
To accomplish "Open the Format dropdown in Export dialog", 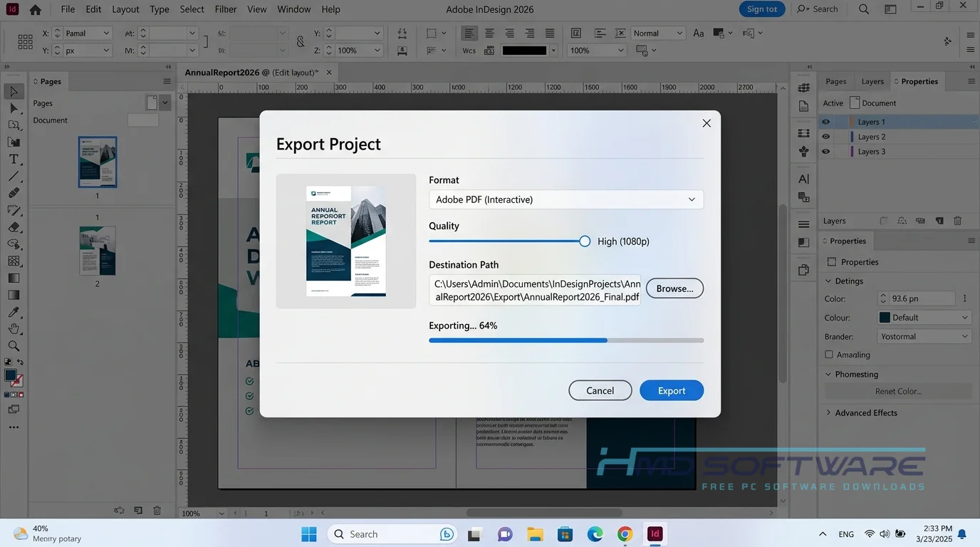I will (x=566, y=199).
